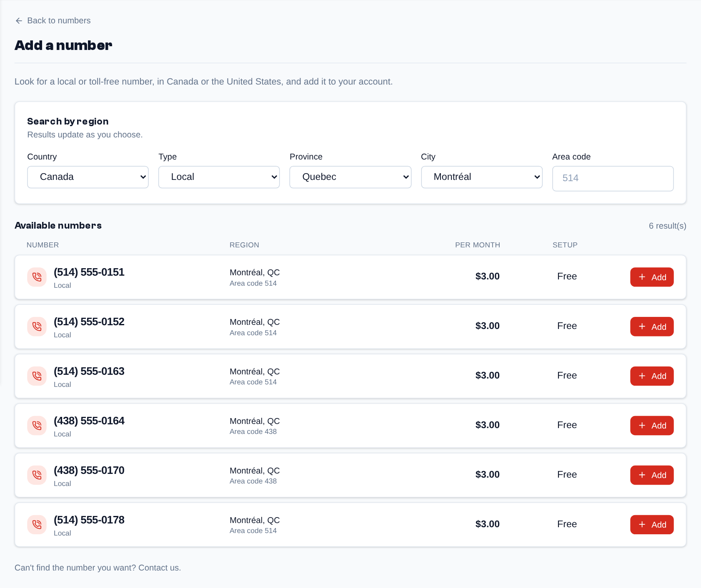Click Contact us in the footer text
Screen dimensions: 701x588
coord(159,568)
